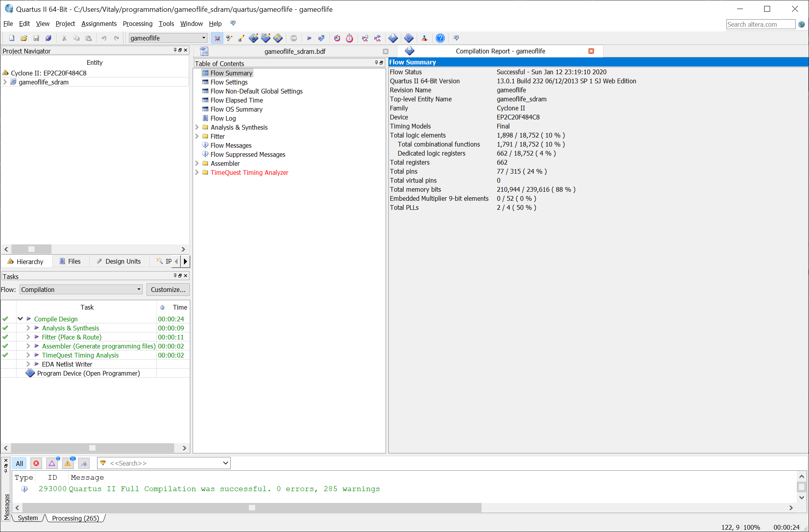Viewport: 809px width, 532px height.
Task: Switch to gameoflife_sdram.bdf document tab
Action: (x=294, y=51)
